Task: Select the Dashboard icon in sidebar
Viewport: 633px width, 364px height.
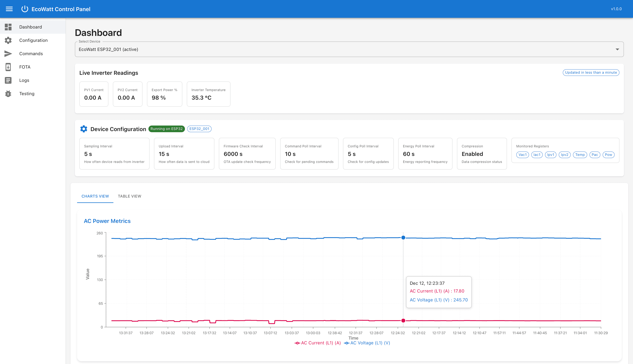Action: point(8,27)
